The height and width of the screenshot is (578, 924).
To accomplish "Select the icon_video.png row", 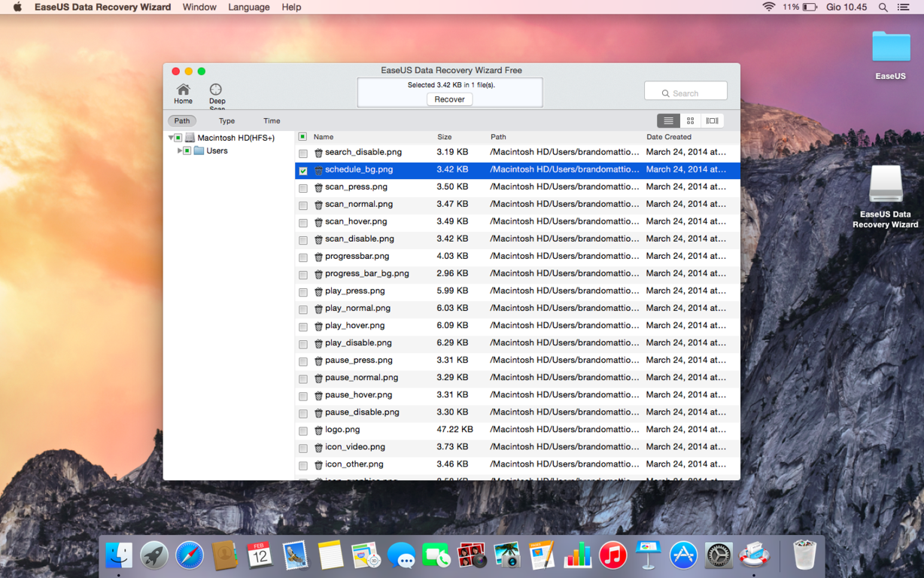I will tap(518, 447).
